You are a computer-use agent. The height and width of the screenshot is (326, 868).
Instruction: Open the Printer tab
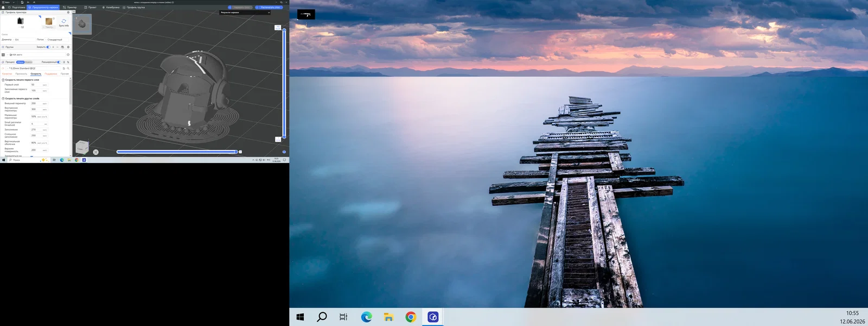click(x=69, y=8)
